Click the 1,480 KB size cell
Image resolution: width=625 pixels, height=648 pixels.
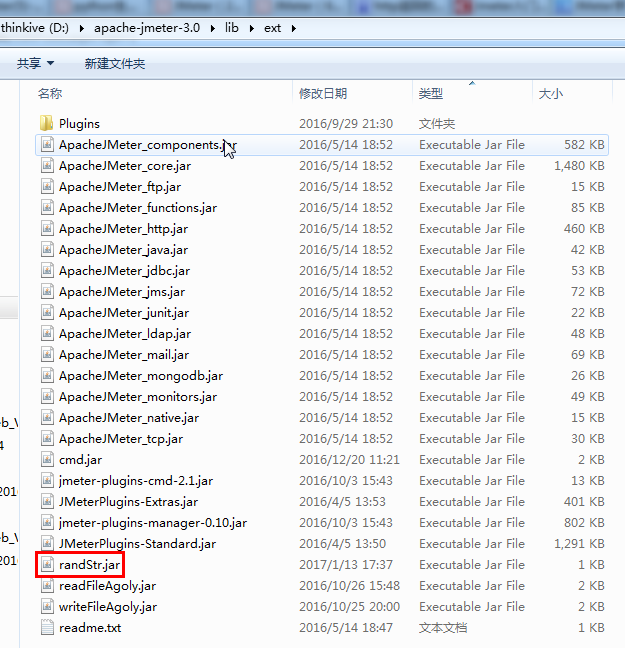[x=579, y=165]
